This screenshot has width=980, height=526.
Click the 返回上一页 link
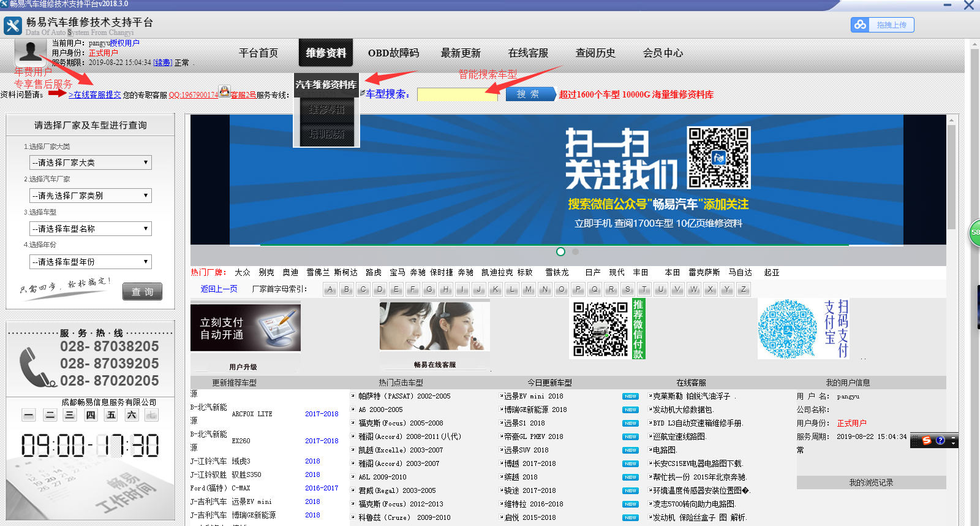point(219,289)
